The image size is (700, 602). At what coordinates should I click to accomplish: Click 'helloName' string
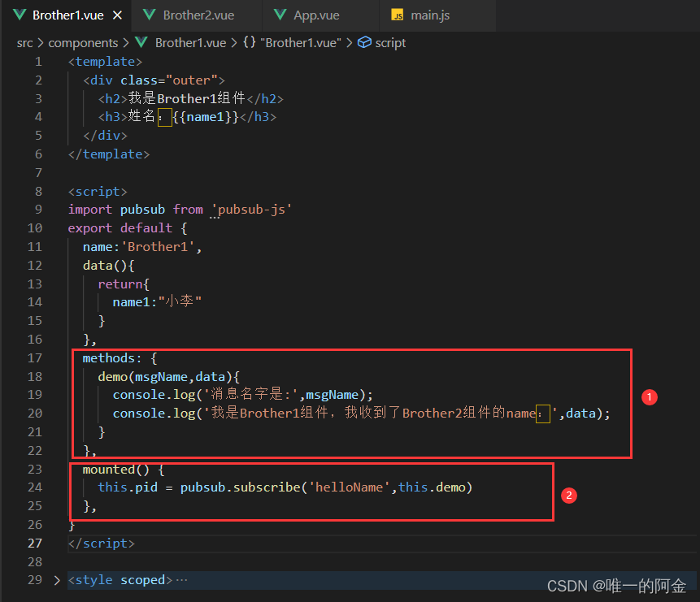pos(349,487)
